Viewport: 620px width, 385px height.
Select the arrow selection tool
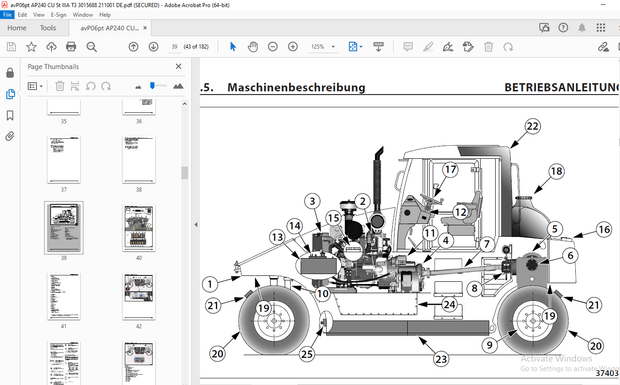point(233,47)
